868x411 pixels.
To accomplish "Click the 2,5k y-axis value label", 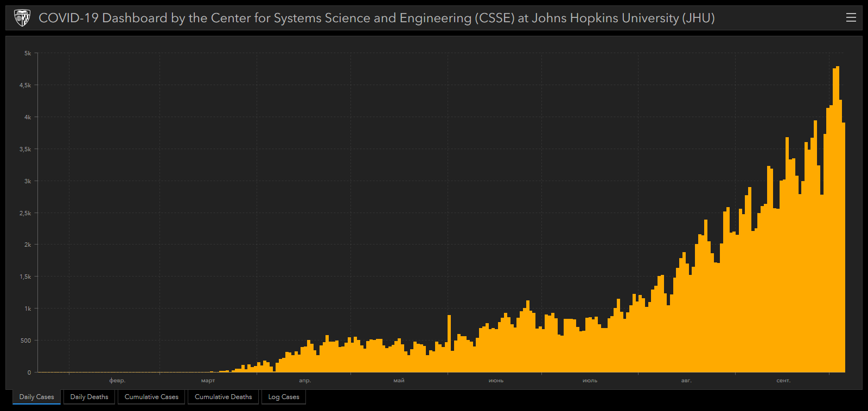I will pos(25,213).
